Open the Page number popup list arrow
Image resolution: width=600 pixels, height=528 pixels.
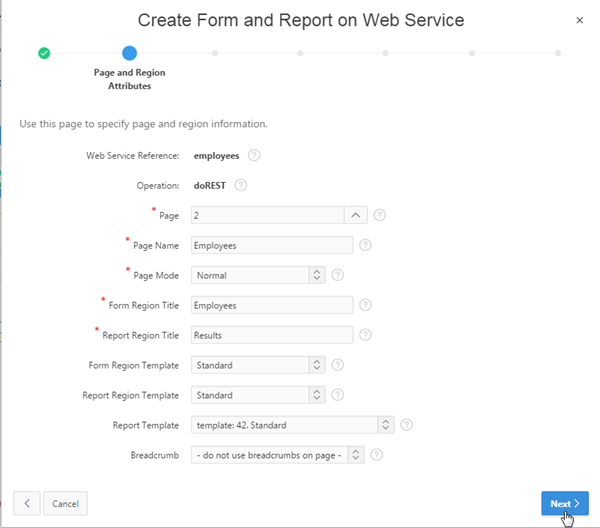pos(356,215)
